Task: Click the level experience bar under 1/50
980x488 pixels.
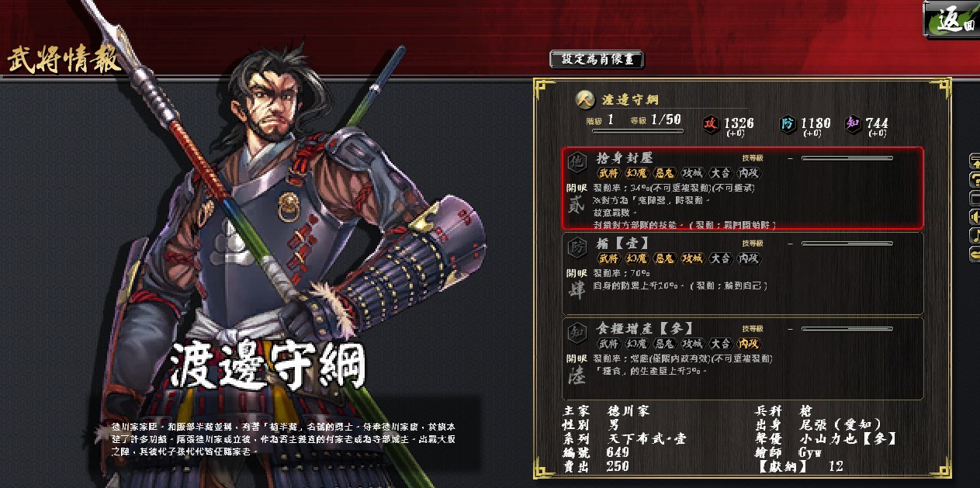Action: point(638,131)
